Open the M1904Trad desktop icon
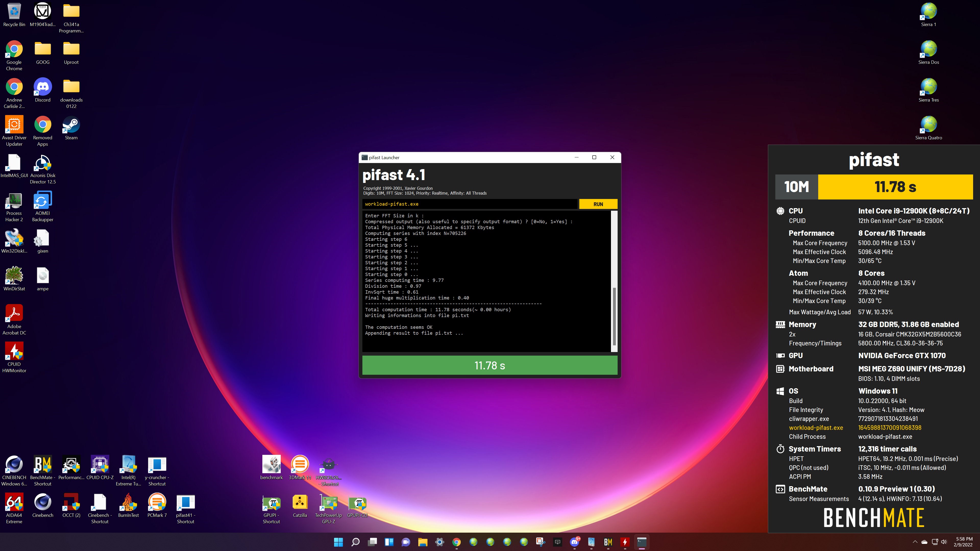The image size is (980, 551). (x=43, y=15)
